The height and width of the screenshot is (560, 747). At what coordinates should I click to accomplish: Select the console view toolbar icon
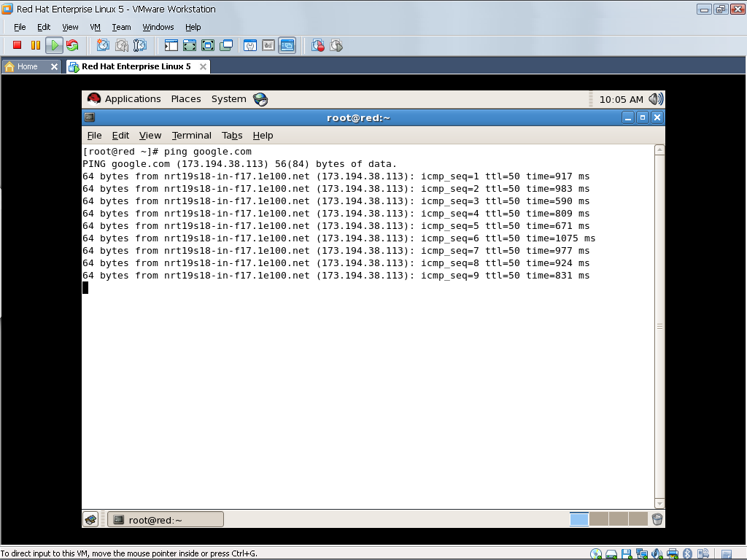pos(287,45)
